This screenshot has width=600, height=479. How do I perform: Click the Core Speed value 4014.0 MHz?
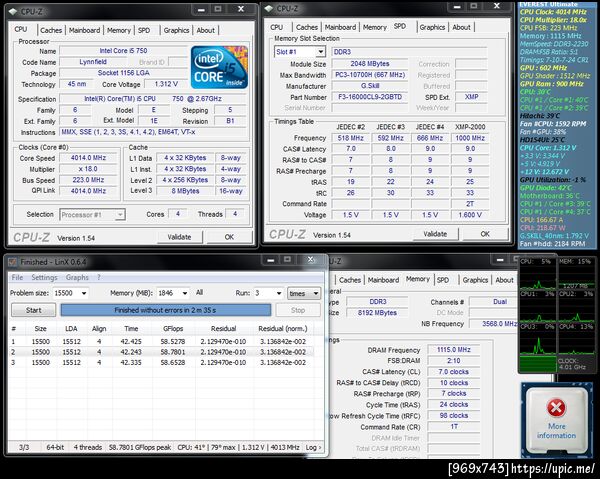88,158
